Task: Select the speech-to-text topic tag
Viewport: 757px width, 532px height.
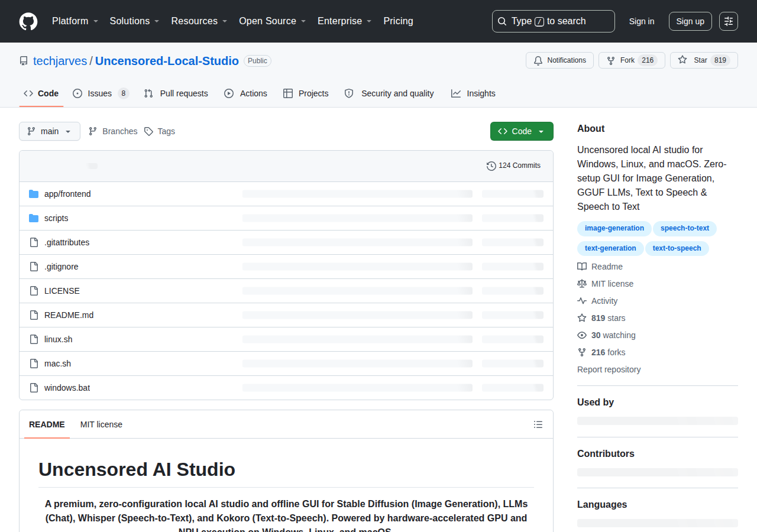Action: (x=685, y=228)
